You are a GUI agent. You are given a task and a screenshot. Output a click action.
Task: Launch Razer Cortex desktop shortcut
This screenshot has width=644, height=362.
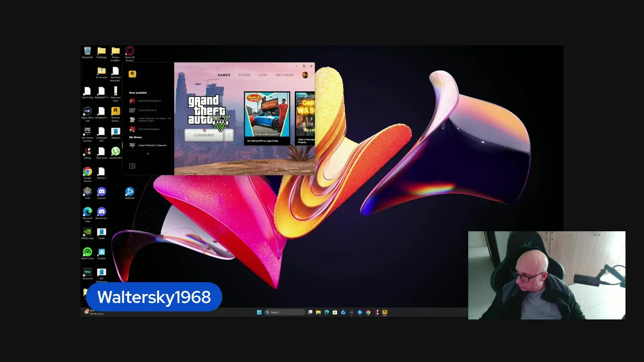(88, 254)
